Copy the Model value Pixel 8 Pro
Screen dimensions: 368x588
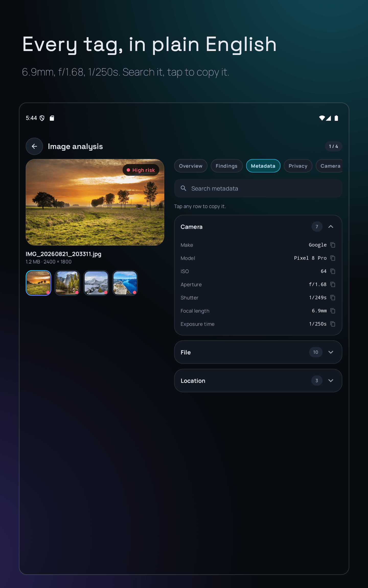click(x=333, y=258)
